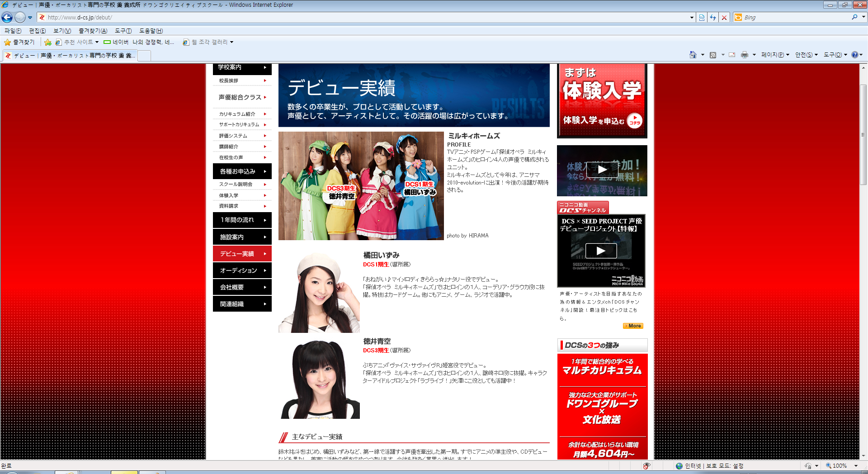Screen dimensions: 868x474
Task: Click the オーディション sidebar button
Action: click(x=242, y=270)
